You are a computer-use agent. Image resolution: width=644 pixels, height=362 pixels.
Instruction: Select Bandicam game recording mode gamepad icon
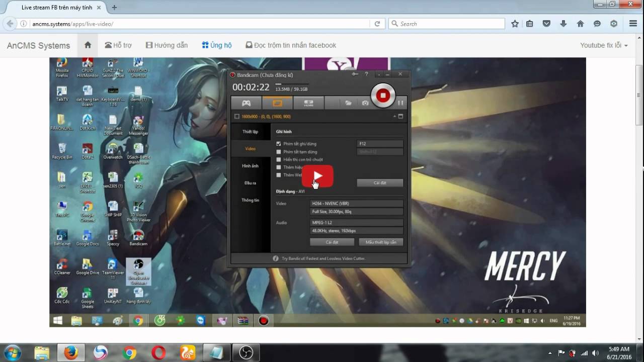[x=246, y=103]
